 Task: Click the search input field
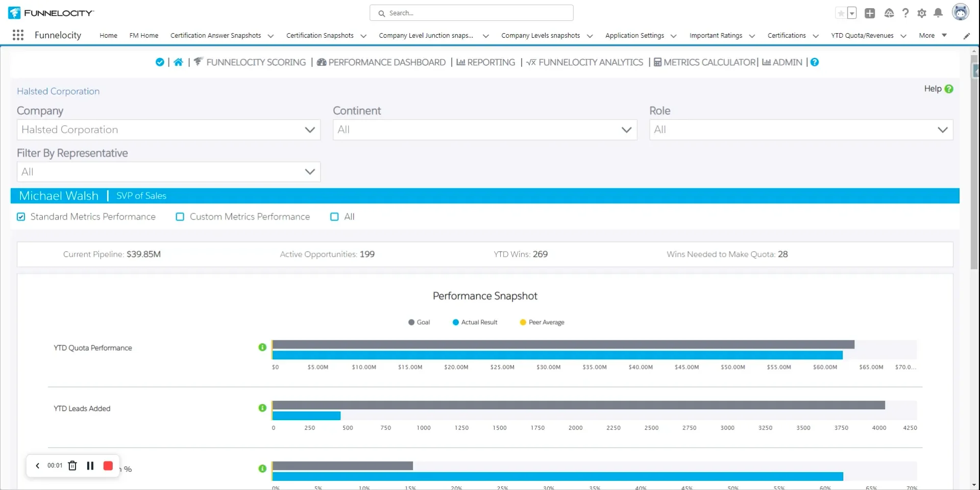pyautogui.click(x=472, y=13)
